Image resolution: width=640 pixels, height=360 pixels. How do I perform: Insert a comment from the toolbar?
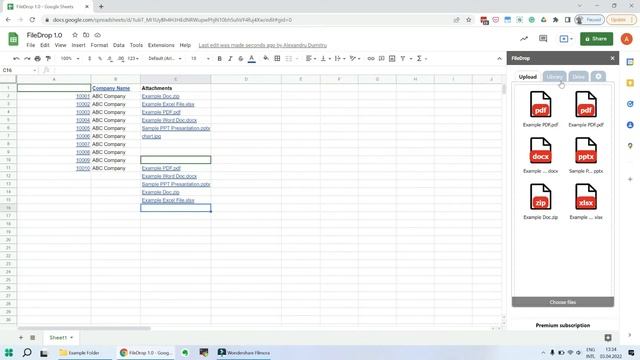[381, 59]
